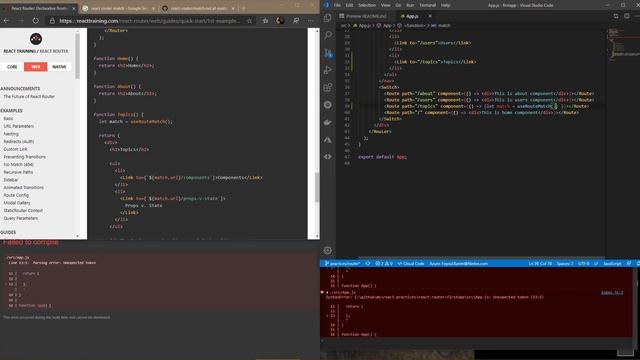Open No Match (404) example link
Image resolution: width=640 pixels, height=360 pixels.
(19, 164)
